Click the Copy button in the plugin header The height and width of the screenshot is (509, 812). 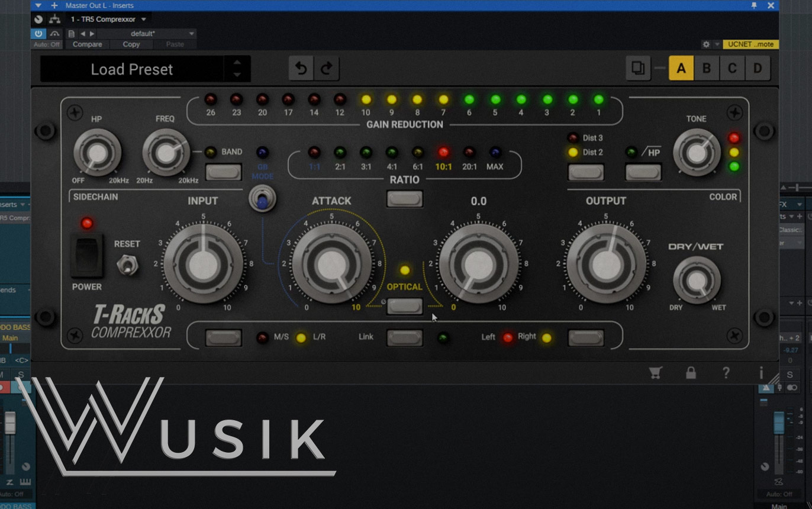pos(131,44)
